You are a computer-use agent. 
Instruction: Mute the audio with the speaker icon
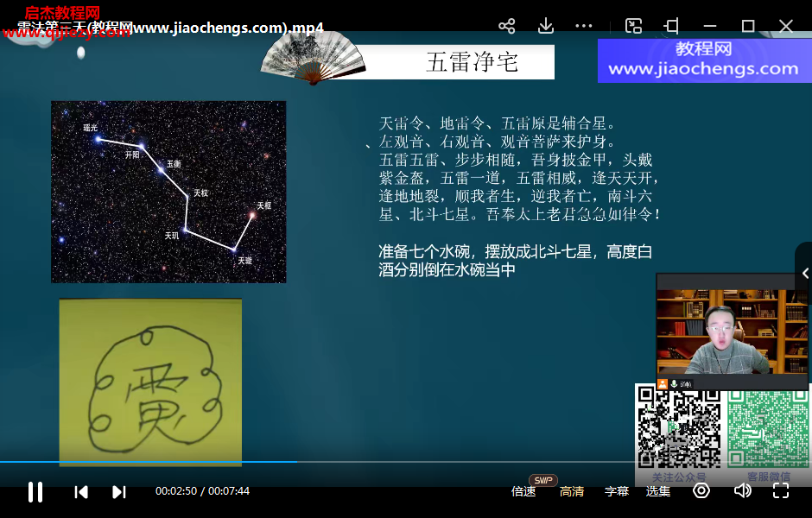[x=743, y=490]
